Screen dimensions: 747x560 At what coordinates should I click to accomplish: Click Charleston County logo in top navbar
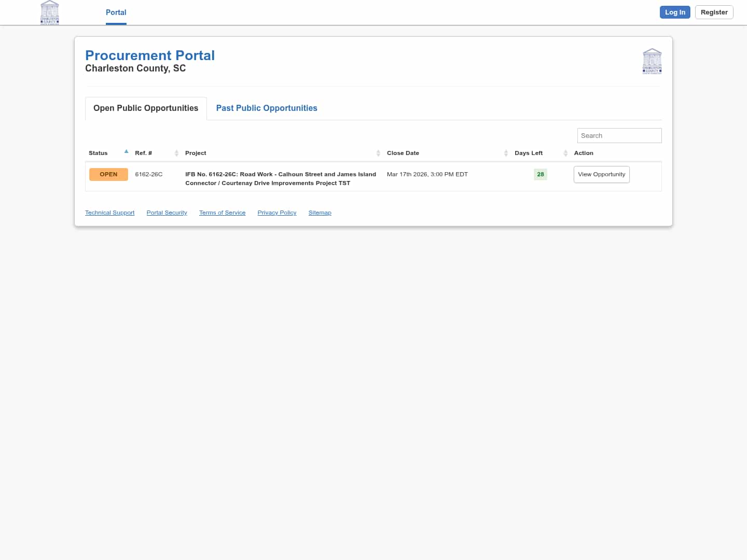tap(50, 12)
